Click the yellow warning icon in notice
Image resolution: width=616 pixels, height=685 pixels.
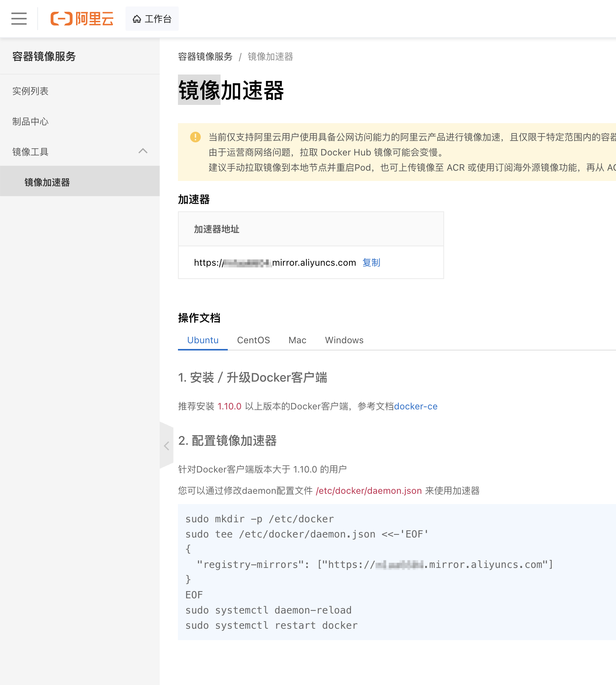(x=195, y=137)
